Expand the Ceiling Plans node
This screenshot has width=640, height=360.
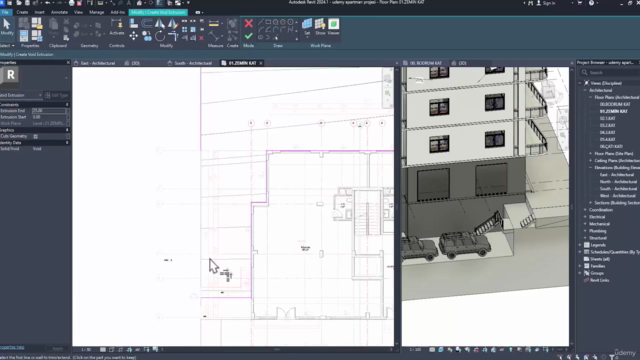(590, 160)
